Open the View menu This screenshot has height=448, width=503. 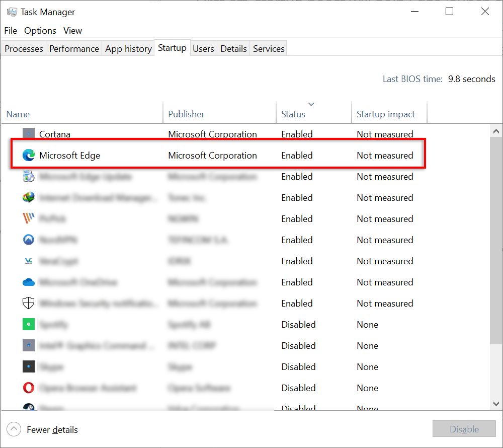pyautogui.click(x=72, y=31)
